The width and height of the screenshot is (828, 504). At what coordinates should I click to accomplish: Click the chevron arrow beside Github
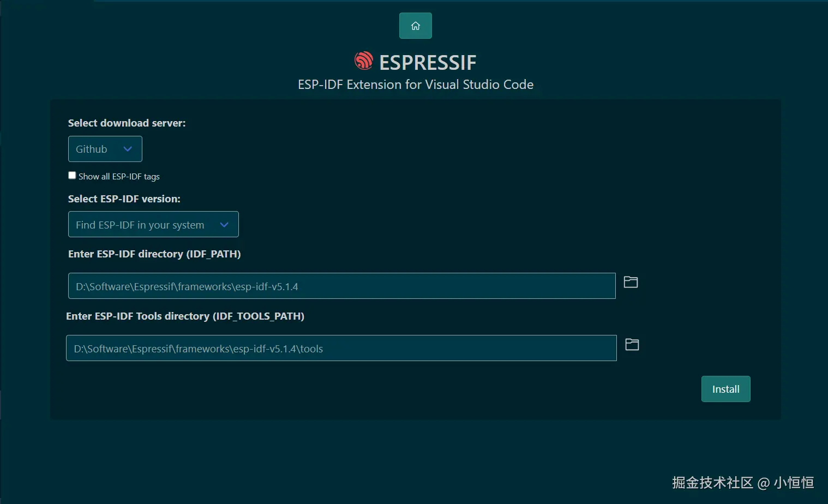pyautogui.click(x=128, y=149)
